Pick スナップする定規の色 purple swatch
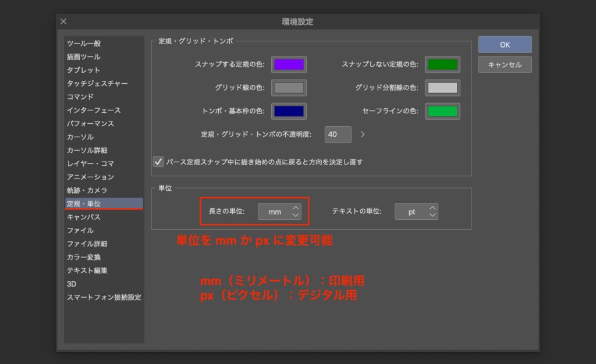 [289, 65]
